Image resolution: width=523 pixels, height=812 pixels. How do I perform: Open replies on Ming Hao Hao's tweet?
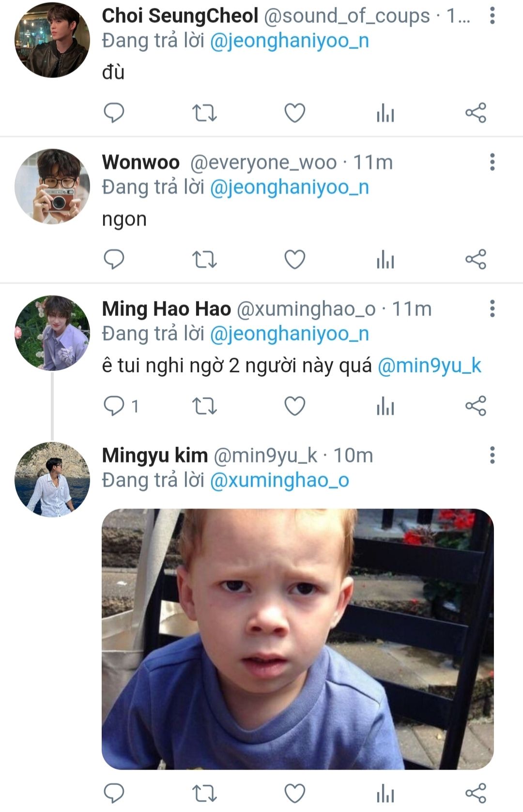(x=121, y=406)
